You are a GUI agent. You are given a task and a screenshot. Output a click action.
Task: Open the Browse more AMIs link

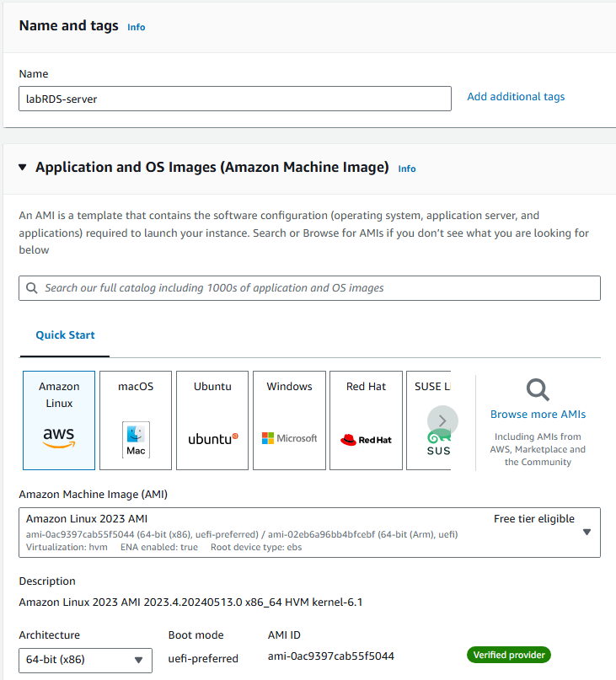point(538,415)
